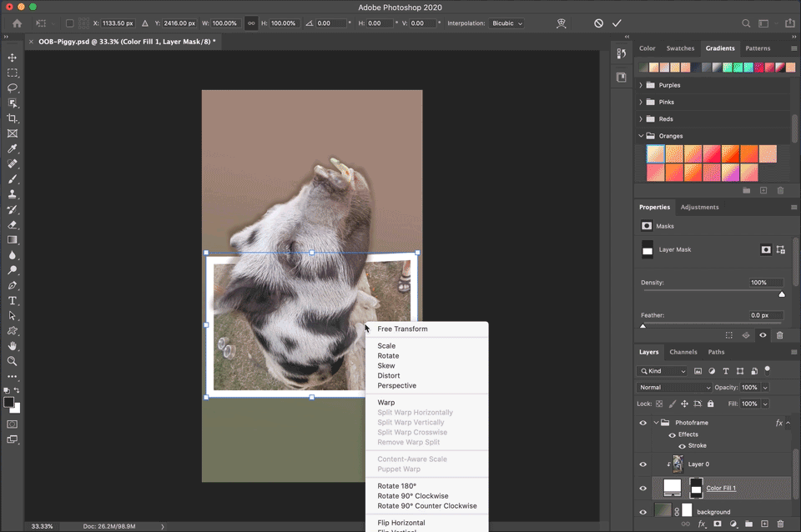The image size is (801, 532).
Task: Select the Rectangular Marquee tool
Action: pos(13,73)
